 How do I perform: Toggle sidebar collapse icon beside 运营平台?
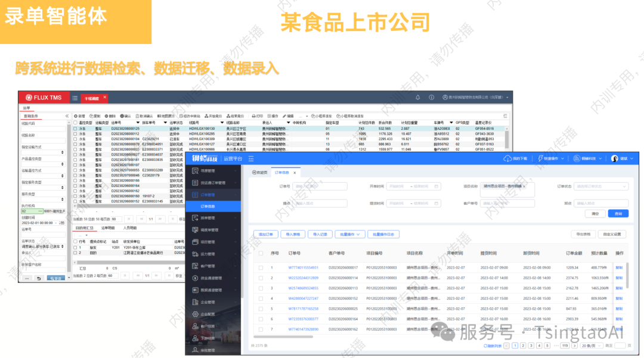point(251,158)
